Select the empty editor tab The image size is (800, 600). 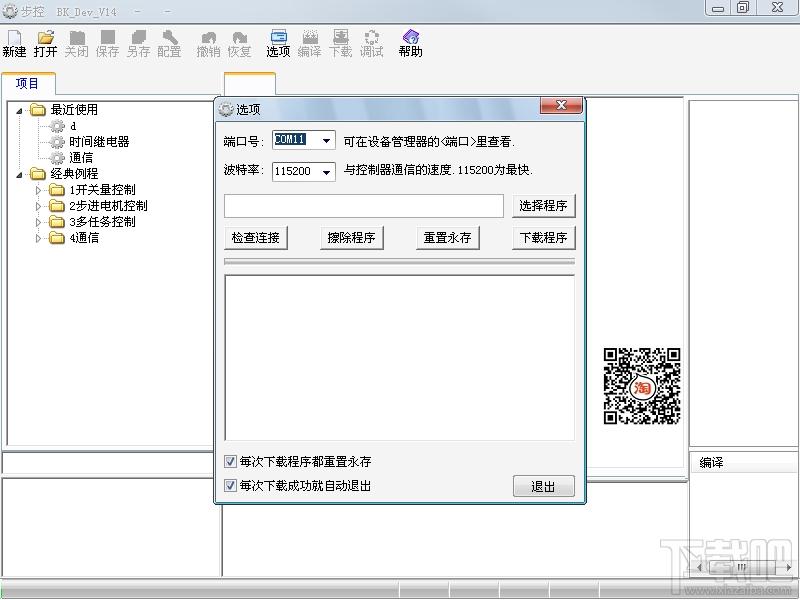click(249, 84)
